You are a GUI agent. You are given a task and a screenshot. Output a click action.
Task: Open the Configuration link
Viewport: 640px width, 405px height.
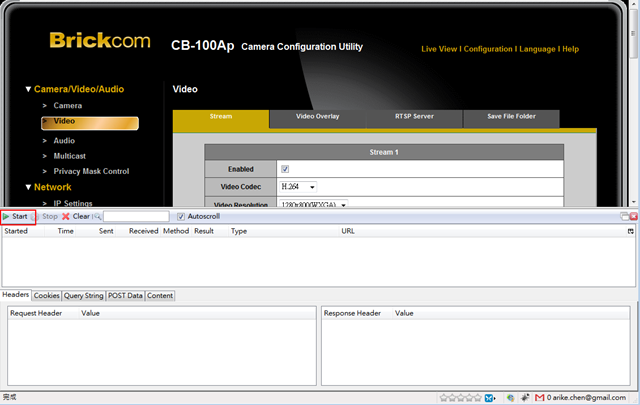[x=488, y=49]
